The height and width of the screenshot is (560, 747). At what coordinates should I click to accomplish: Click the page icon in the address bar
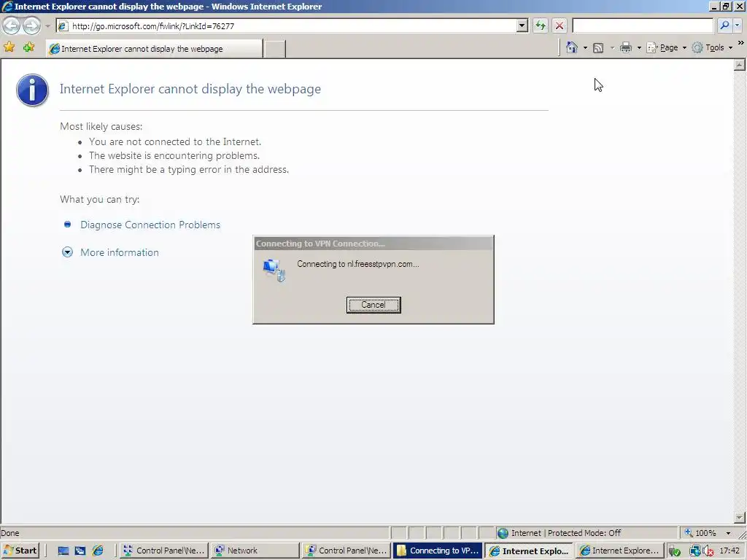pos(63,26)
